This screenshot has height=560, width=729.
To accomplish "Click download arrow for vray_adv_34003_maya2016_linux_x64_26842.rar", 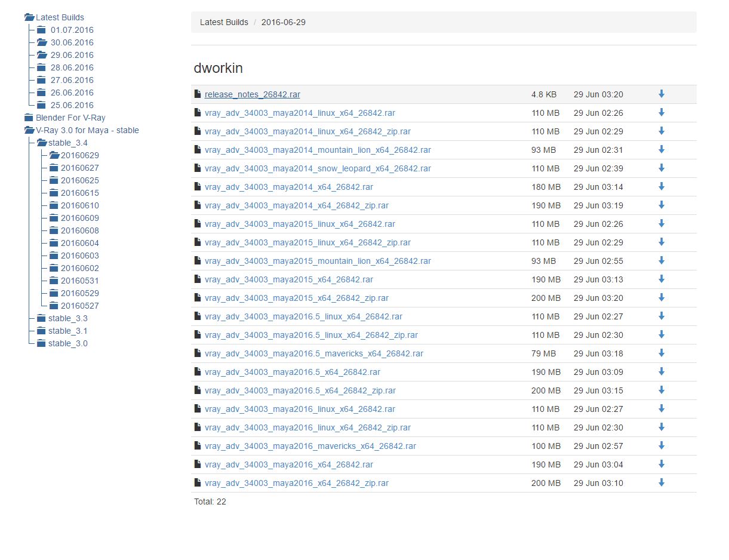I will [x=662, y=409].
